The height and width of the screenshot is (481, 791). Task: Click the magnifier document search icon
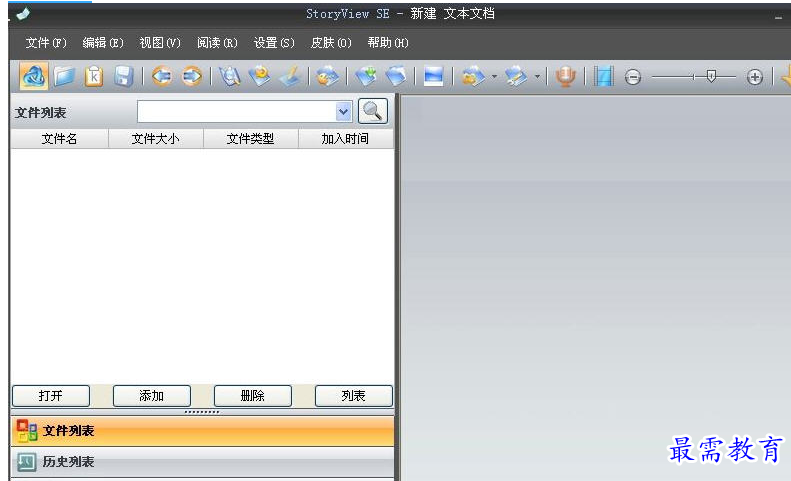click(x=230, y=77)
